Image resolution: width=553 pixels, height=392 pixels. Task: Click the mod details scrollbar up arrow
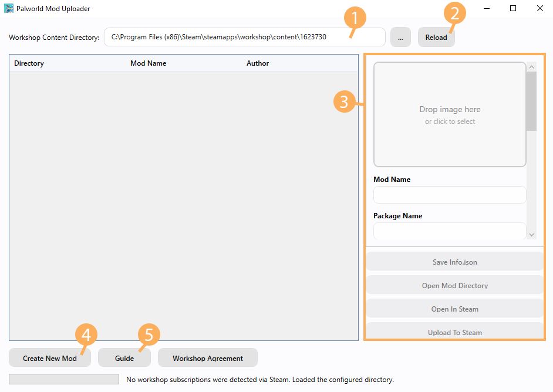point(531,67)
